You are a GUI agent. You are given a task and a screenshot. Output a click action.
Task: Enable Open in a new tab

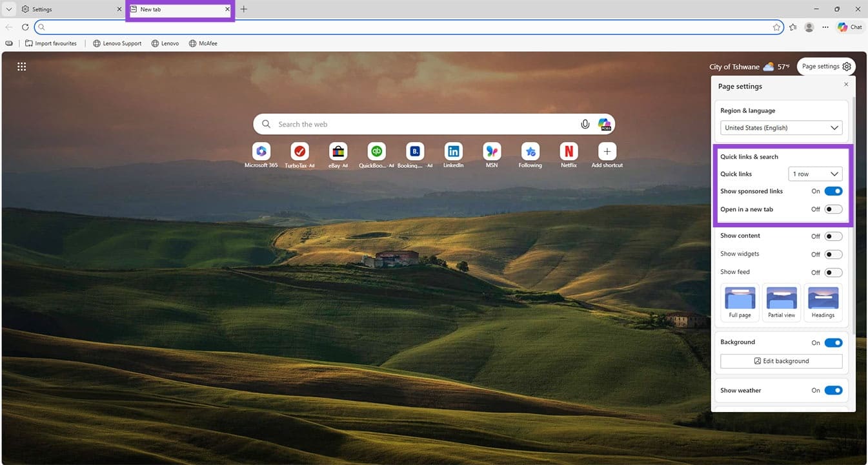coord(833,209)
